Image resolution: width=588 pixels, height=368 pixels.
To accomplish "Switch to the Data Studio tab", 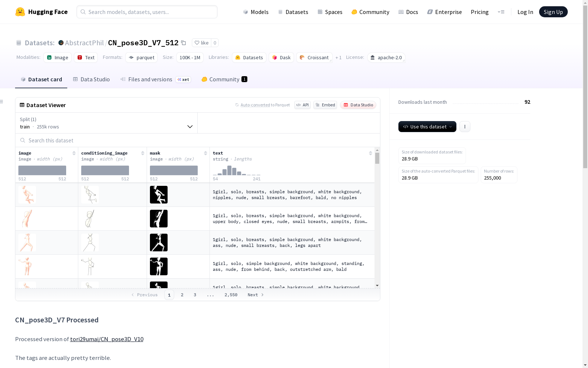I will pyautogui.click(x=91, y=79).
